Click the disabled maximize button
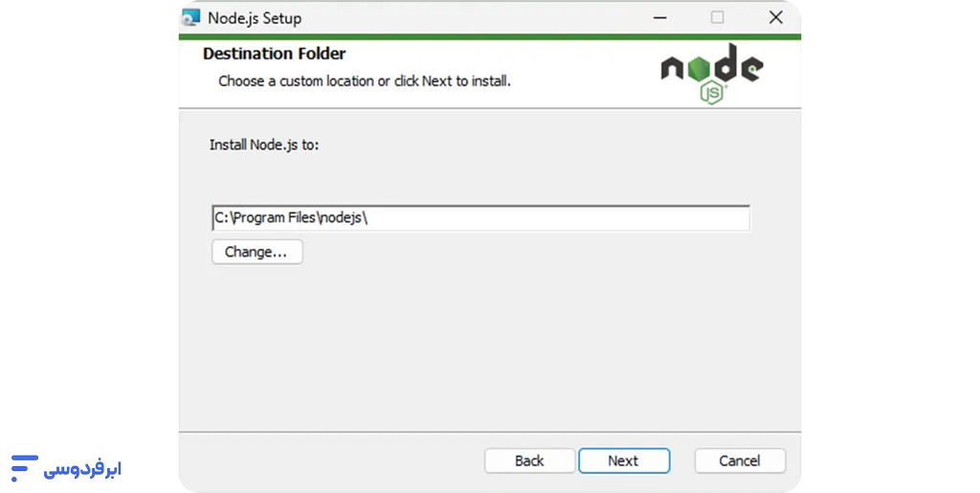Image resolution: width=980 pixels, height=493 pixels. pos(718,17)
